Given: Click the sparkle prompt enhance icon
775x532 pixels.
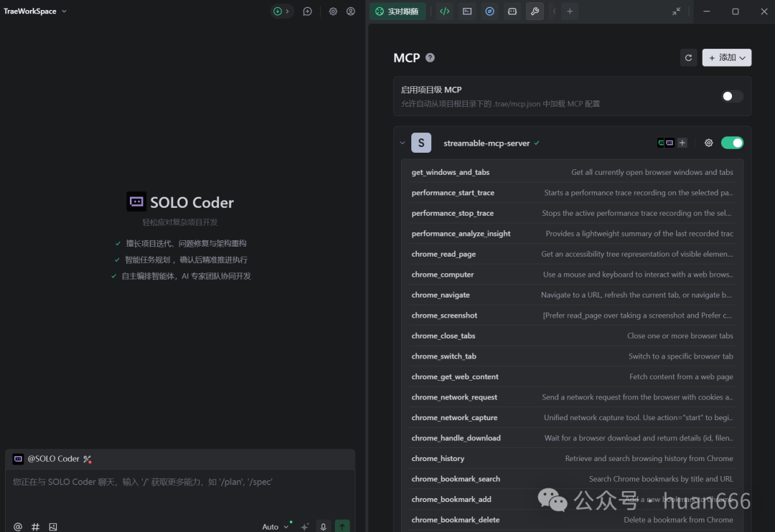Looking at the screenshot, I should (x=305, y=526).
